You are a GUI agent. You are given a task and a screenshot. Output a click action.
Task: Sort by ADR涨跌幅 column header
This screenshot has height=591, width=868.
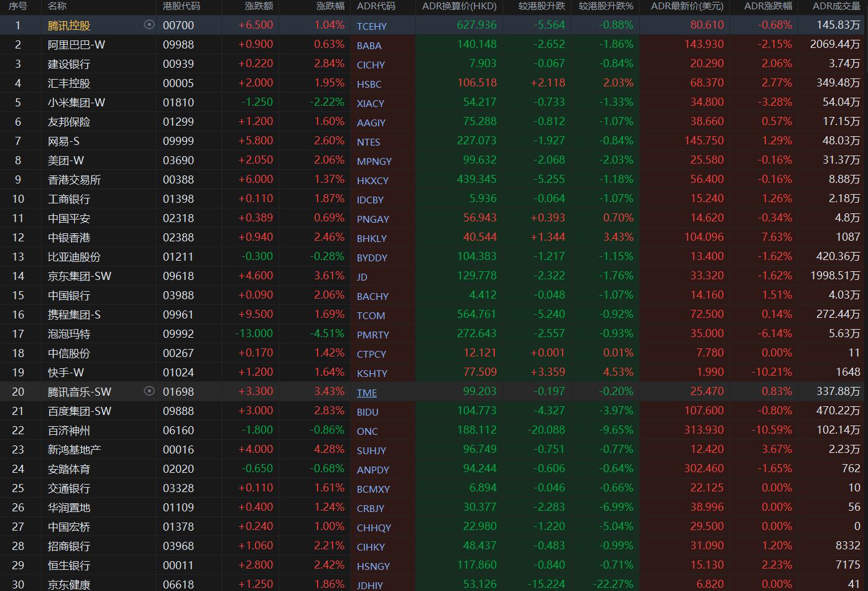point(769,6)
